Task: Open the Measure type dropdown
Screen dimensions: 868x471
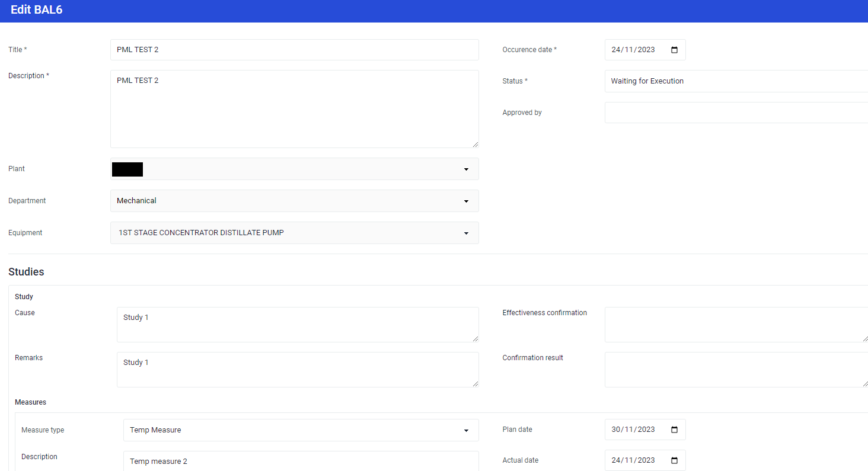Action: coord(466,431)
